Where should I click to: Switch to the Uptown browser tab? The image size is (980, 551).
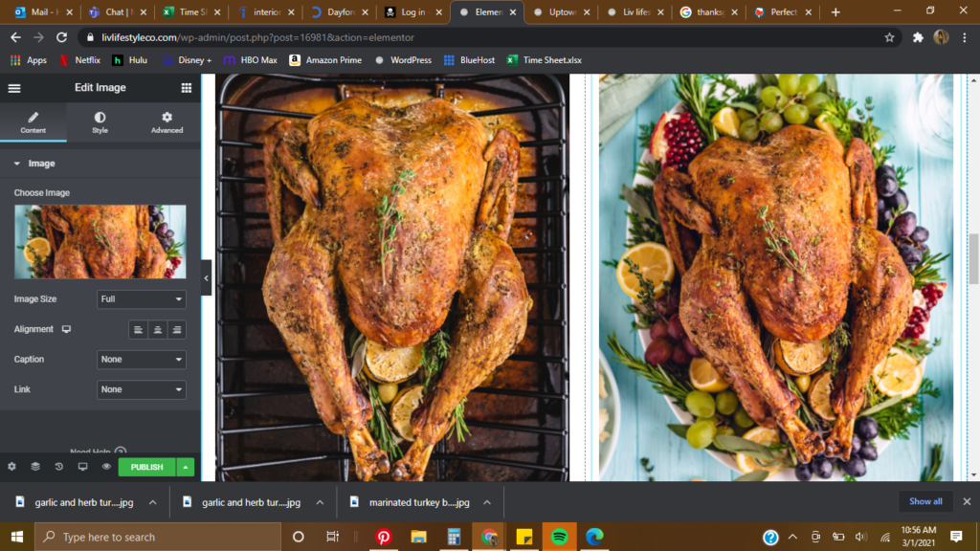(x=561, y=11)
